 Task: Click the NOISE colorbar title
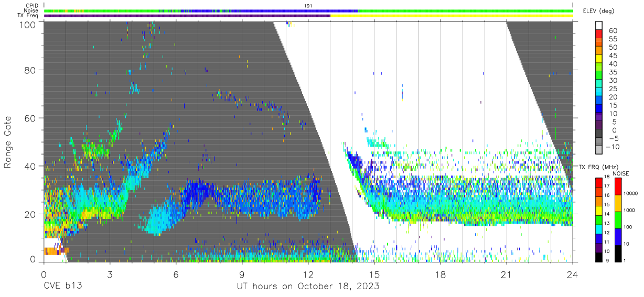622,173
